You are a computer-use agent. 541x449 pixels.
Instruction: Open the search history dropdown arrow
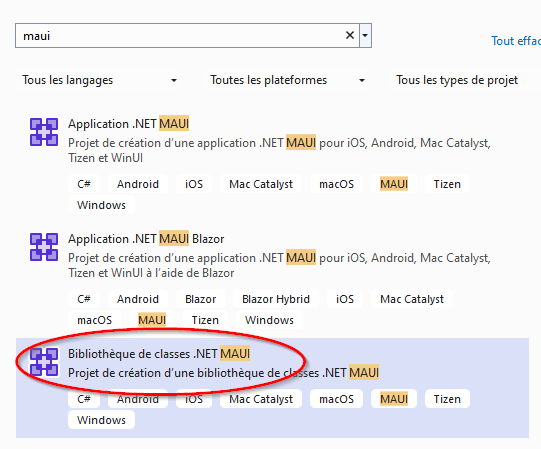[365, 35]
